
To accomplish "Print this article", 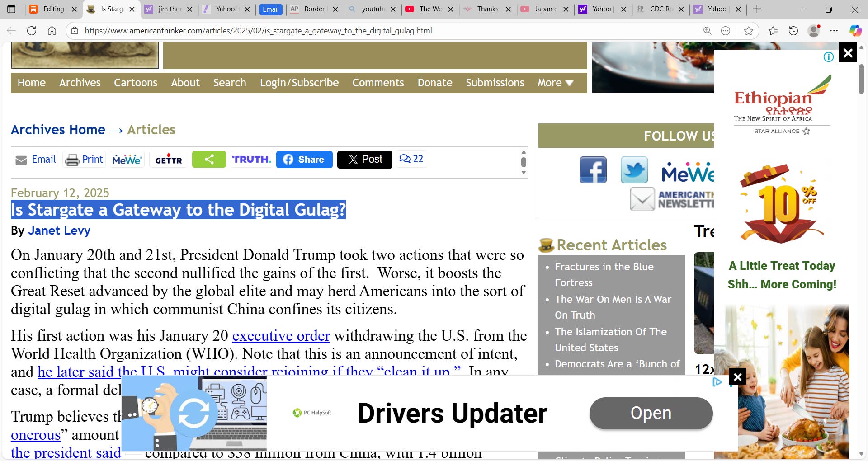I will point(85,160).
